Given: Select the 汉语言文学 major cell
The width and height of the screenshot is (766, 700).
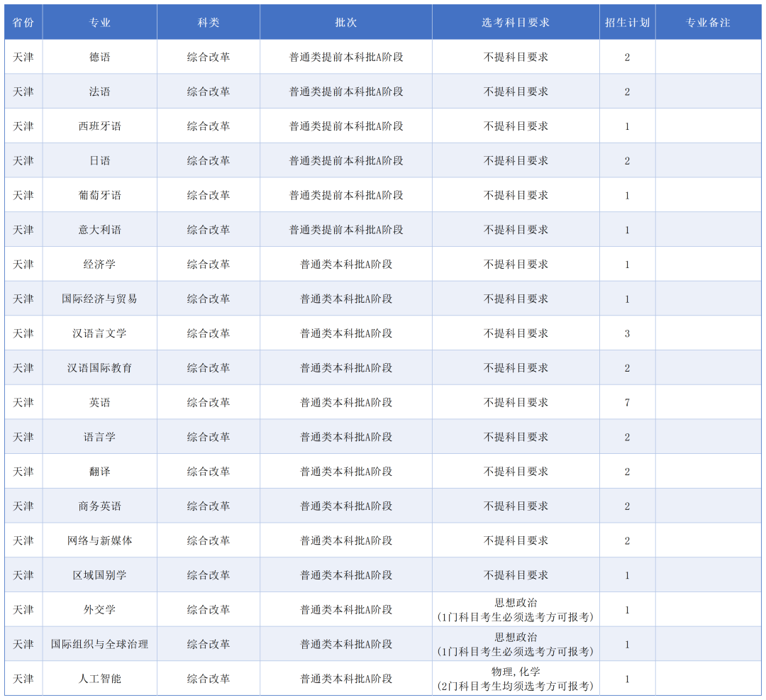Looking at the screenshot, I should [100, 333].
